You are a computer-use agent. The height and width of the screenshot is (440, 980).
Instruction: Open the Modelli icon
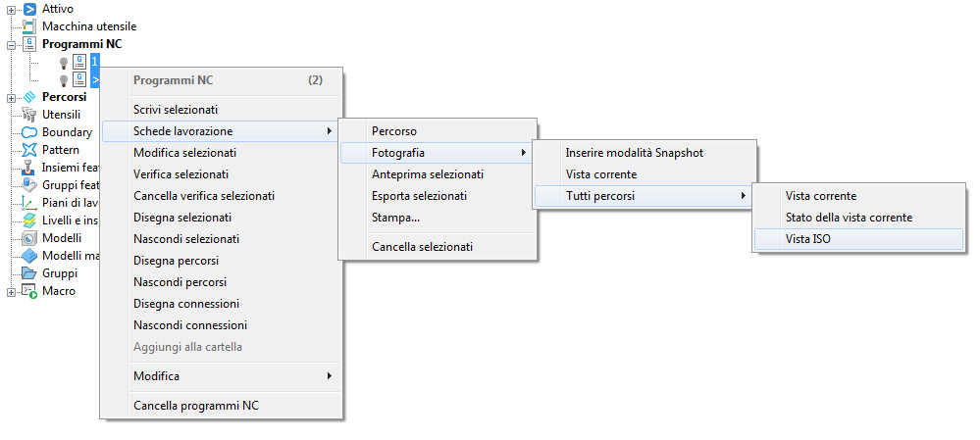click(29, 238)
